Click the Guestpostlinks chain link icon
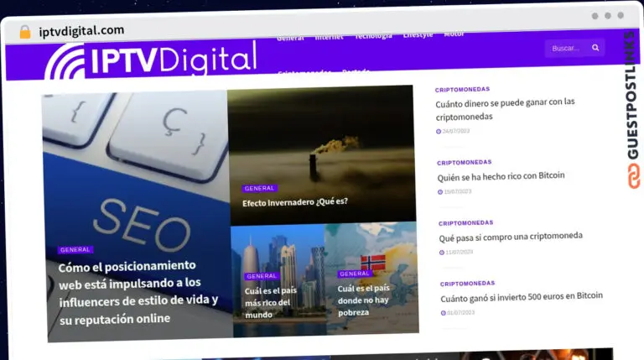This screenshot has height=360, width=644. [633, 176]
